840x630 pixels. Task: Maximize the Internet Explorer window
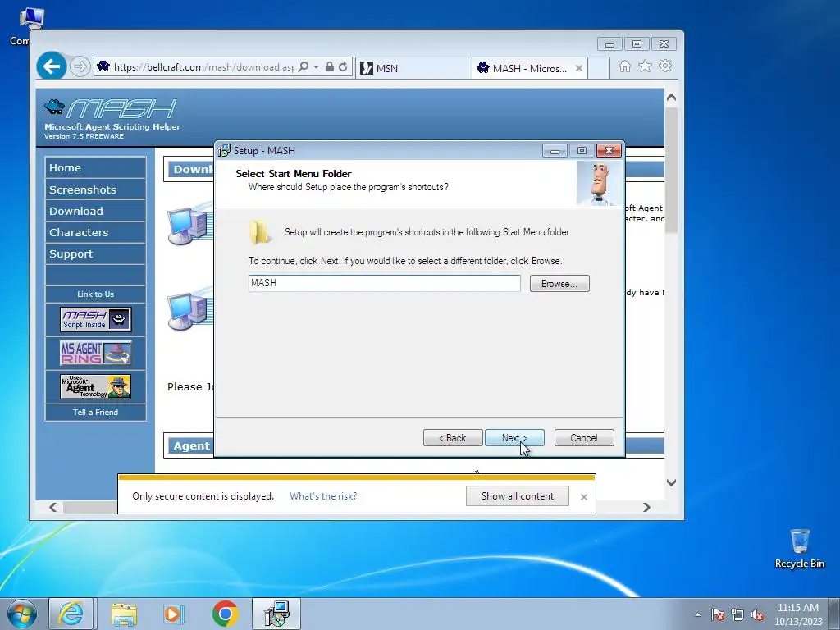(x=637, y=44)
